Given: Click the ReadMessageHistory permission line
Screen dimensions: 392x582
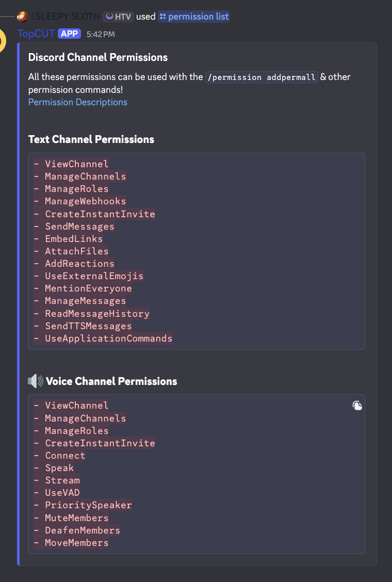Looking at the screenshot, I should pos(92,313).
